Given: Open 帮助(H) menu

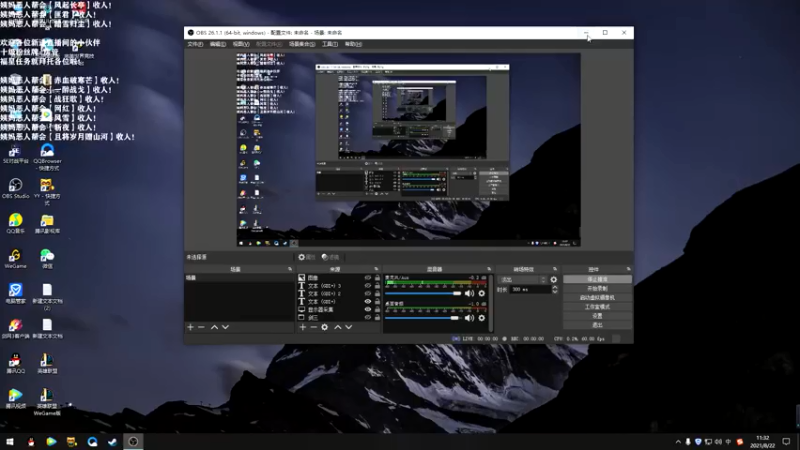Looking at the screenshot, I should (x=353, y=44).
